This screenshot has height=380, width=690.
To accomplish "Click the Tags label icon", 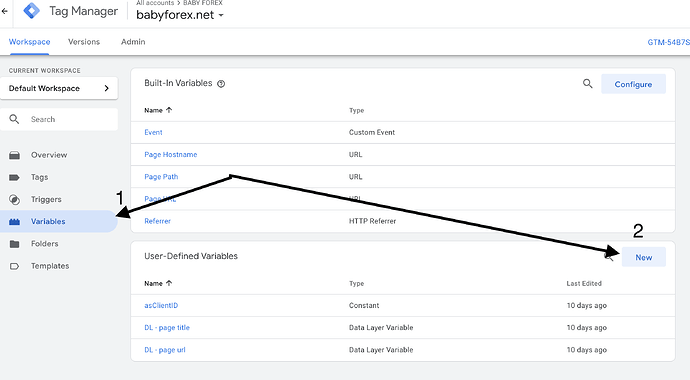I will click(x=15, y=177).
